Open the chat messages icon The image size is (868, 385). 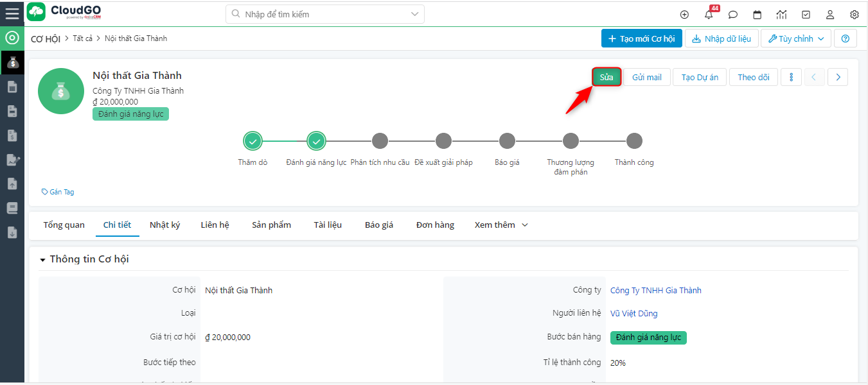coord(732,15)
